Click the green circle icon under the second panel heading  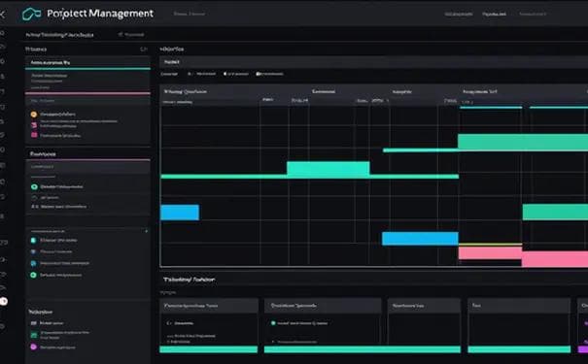pyautogui.click(x=34, y=186)
